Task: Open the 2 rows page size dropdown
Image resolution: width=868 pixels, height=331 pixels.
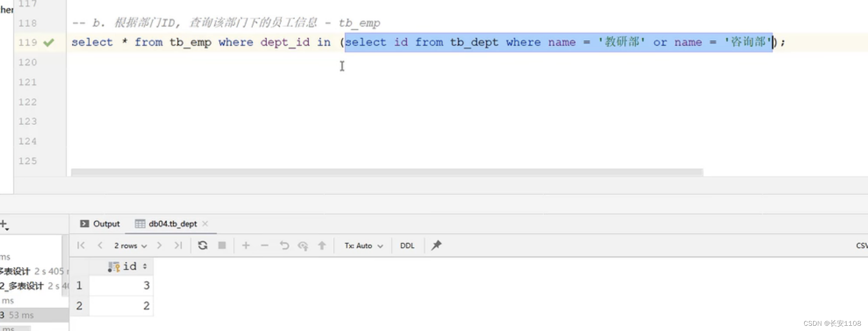Action: [130, 246]
